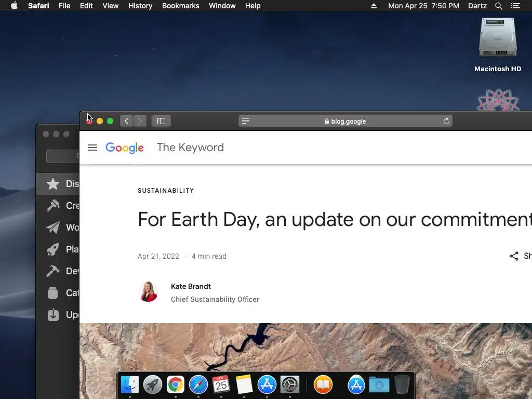Open the View menu

click(111, 6)
